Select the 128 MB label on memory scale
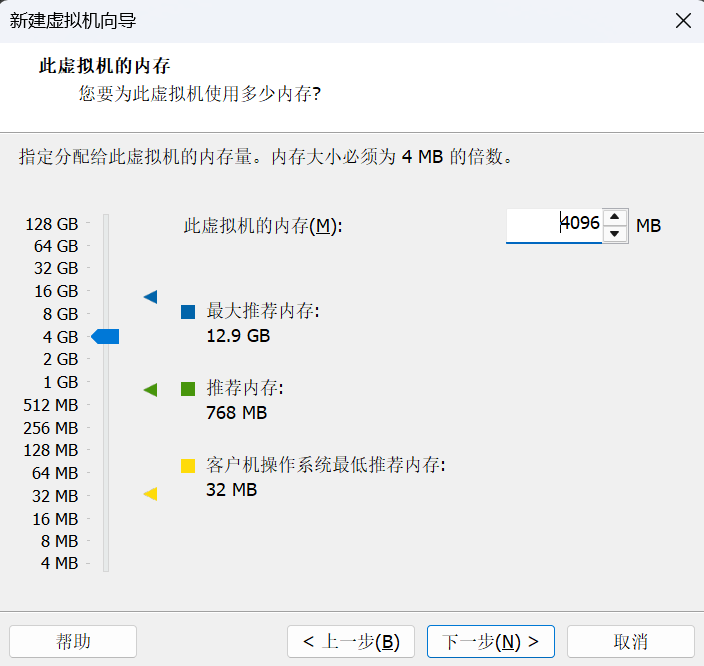The image size is (704, 666). click(51, 450)
